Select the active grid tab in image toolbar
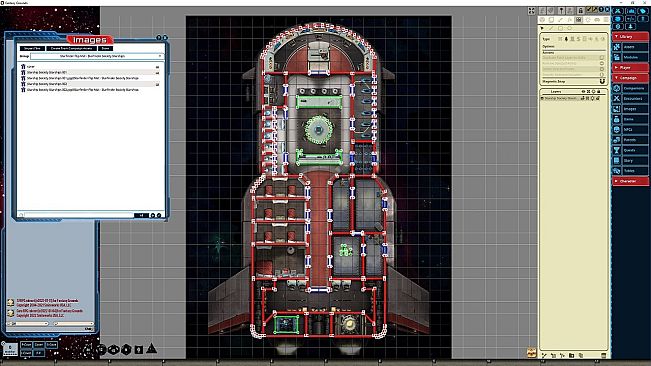 (579, 20)
